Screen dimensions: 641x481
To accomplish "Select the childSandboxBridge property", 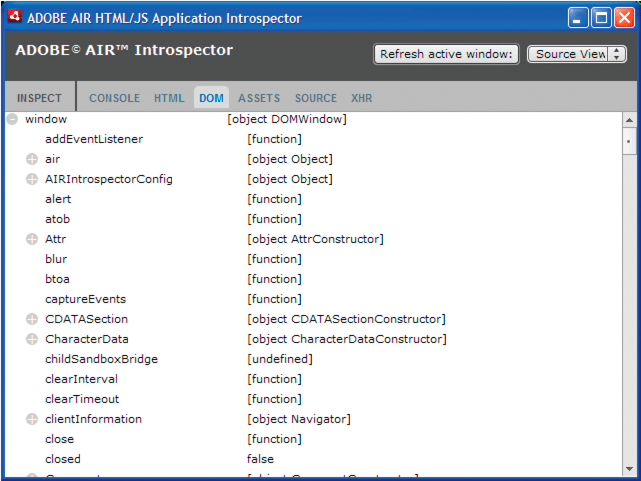I will pos(101,359).
